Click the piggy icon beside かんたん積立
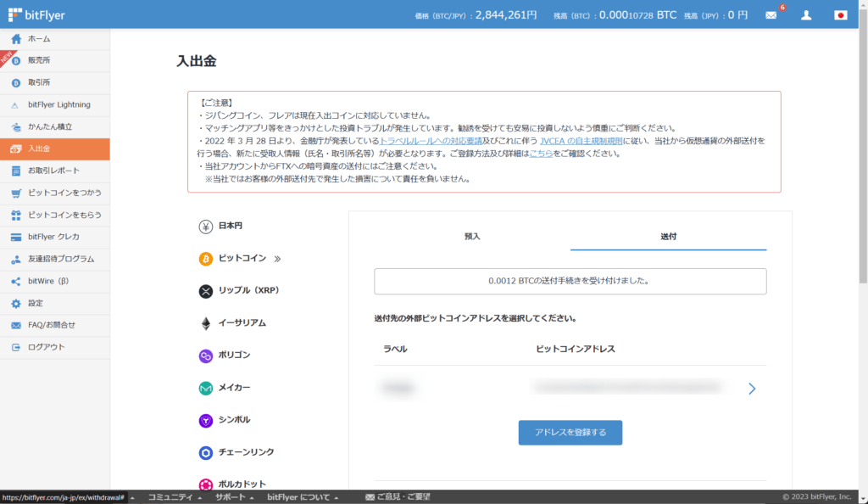Screen dimensions: 868x504 point(16,126)
